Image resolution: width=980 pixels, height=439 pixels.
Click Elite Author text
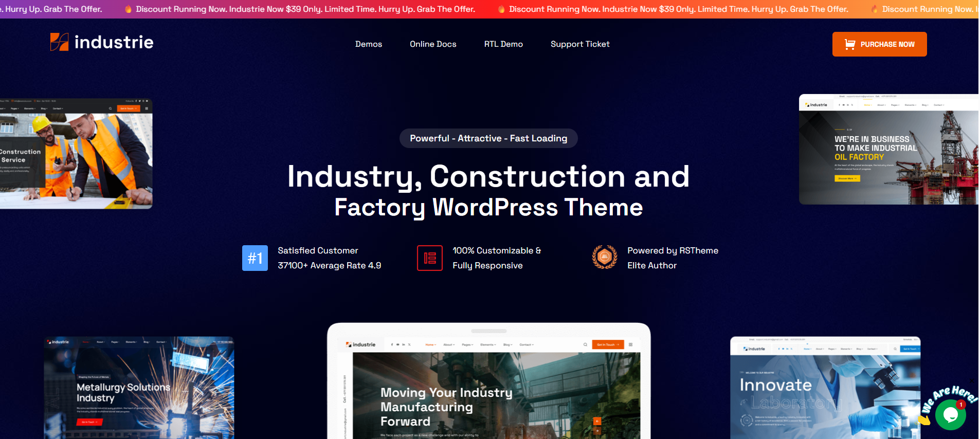(x=652, y=265)
